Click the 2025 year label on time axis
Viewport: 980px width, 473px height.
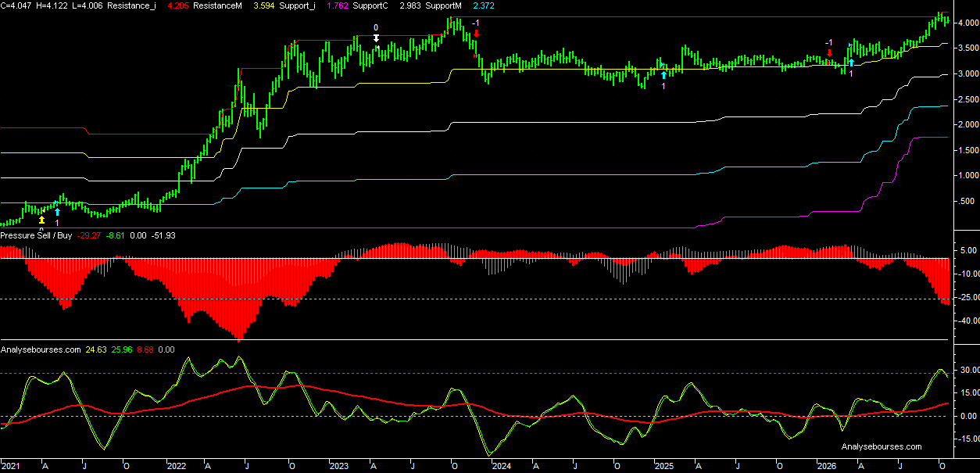pos(663,466)
